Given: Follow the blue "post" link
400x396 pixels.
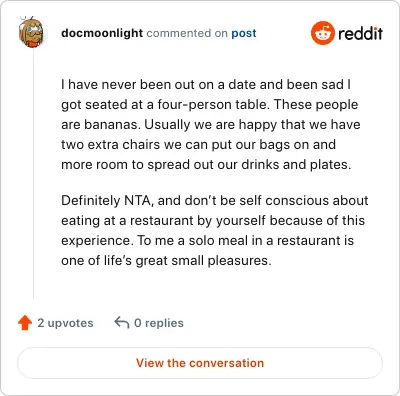Looking at the screenshot, I should pyautogui.click(x=244, y=33).
